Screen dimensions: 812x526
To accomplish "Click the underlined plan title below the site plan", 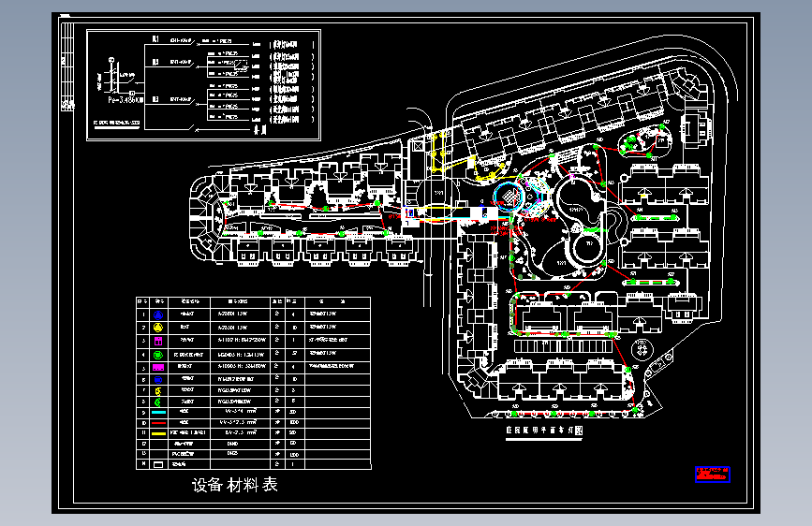I will click(x=544, y=431).
